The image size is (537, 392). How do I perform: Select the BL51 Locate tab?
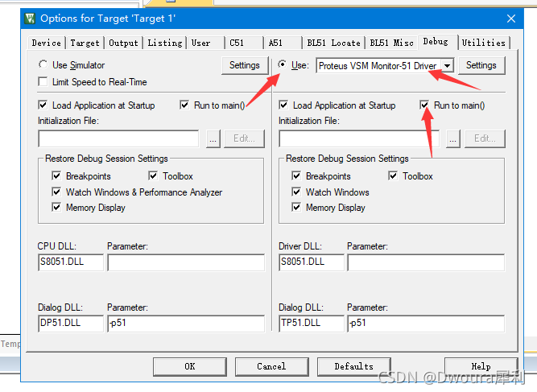point(333,43)
